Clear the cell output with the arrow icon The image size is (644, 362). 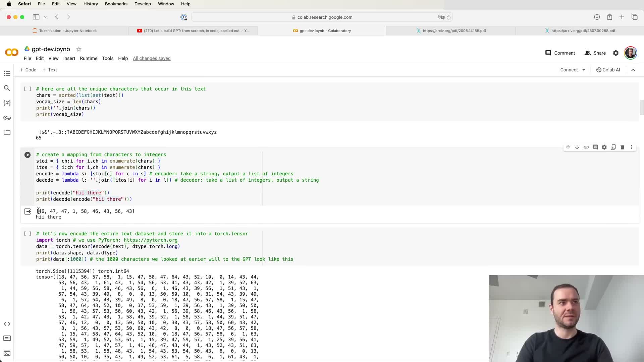[x=28, y=212]
